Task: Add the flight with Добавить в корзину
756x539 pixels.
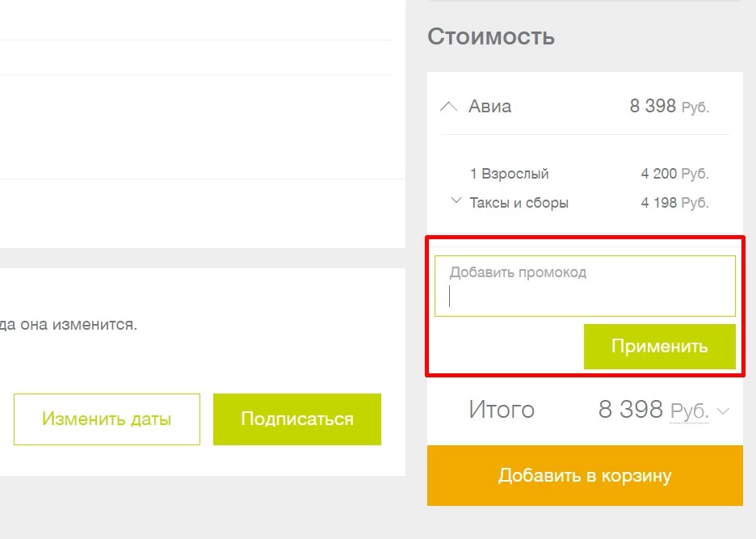Action: (x=585, y=476)
